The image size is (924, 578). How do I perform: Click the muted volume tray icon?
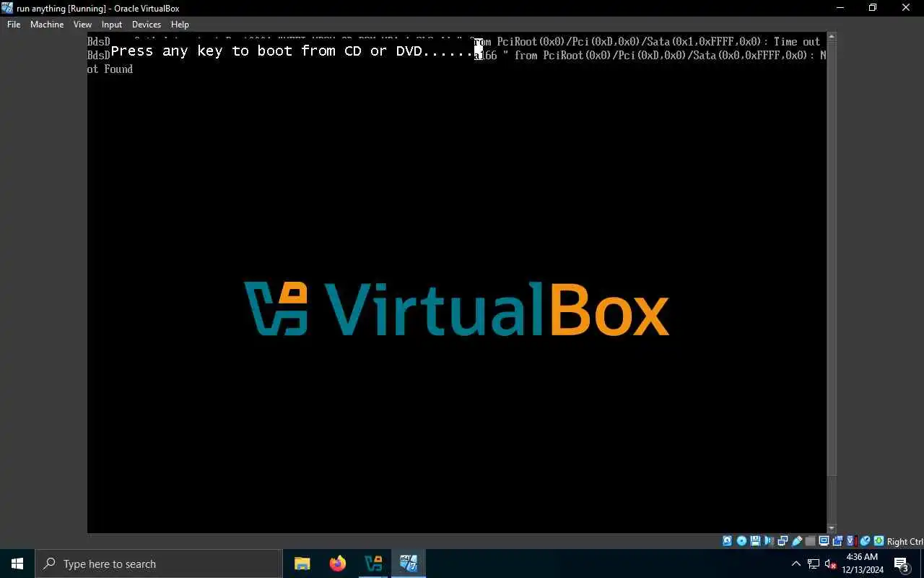pyautogui.click(x=831, y=564)
